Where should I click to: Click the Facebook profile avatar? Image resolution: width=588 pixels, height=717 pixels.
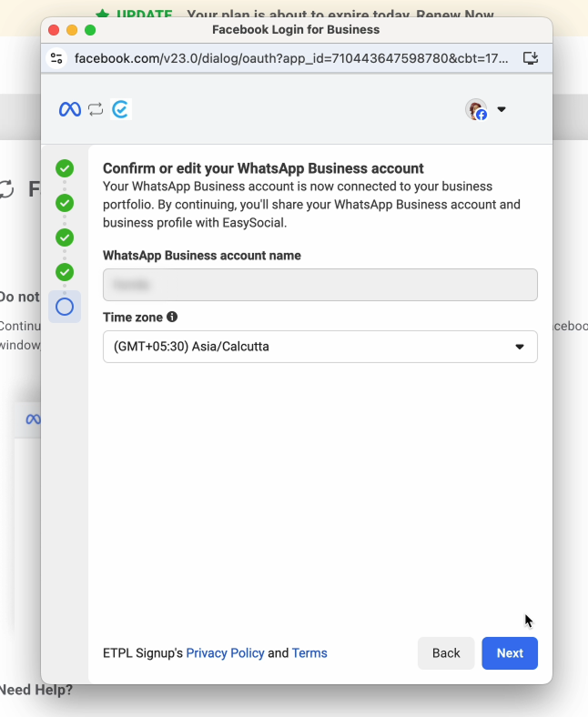point(476,110)
